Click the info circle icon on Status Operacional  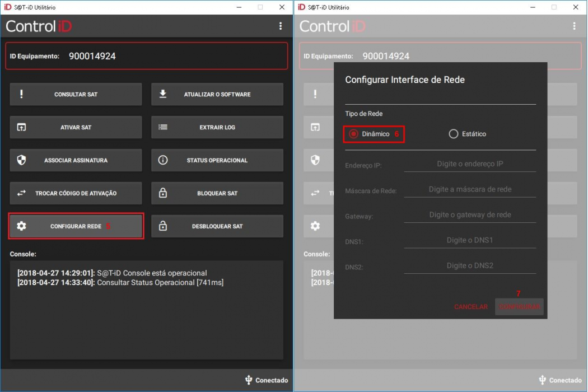[163, 160]
